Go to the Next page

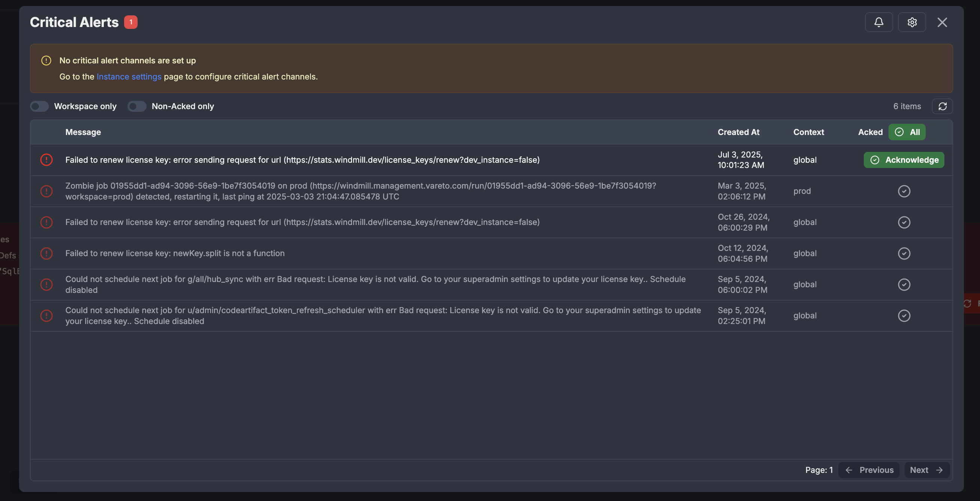(926, 470)
